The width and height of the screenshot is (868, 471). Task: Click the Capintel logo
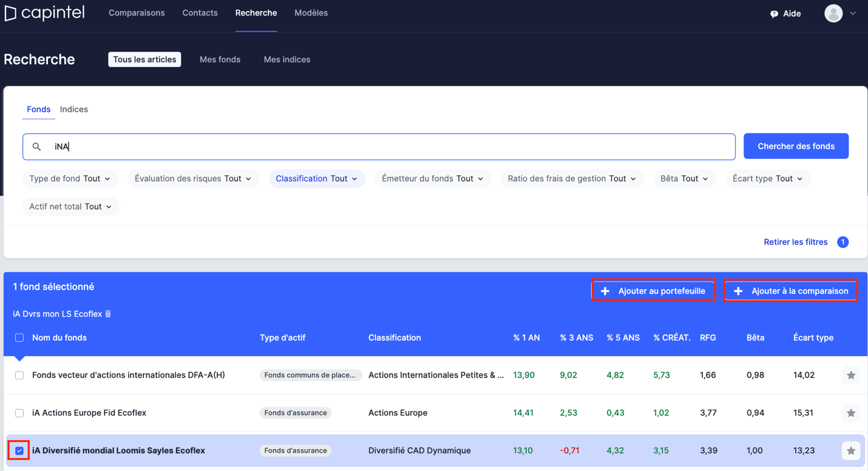click(44, 13)
